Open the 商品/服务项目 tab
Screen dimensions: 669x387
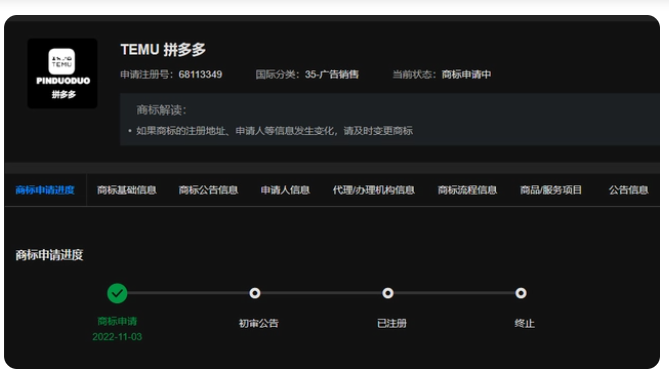(551, 190)
